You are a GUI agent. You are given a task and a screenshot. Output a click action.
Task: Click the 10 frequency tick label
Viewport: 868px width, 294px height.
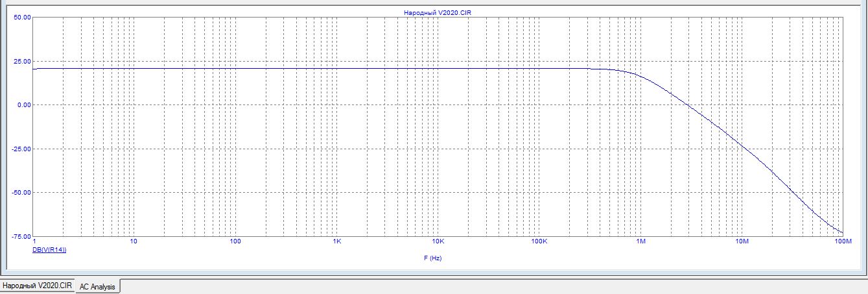(134, 242)
